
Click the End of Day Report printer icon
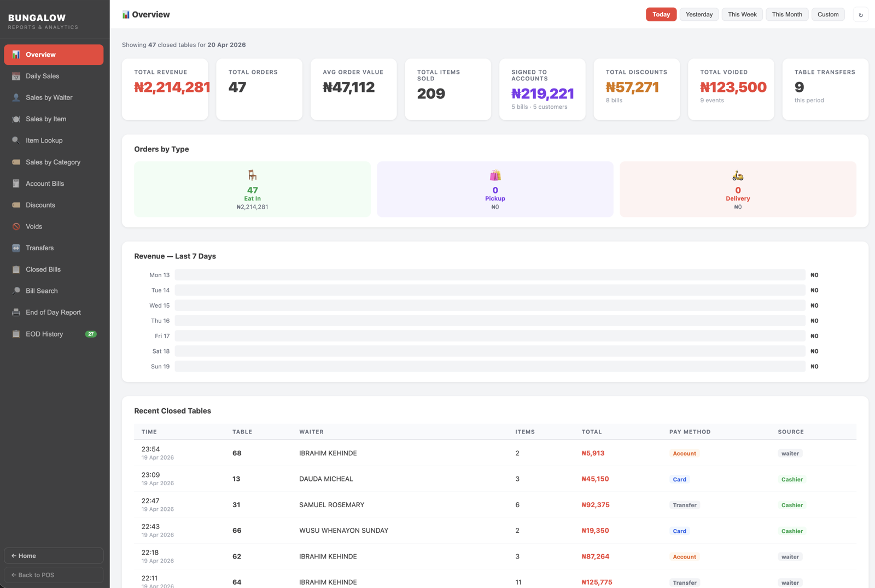(x=16, y=313)
